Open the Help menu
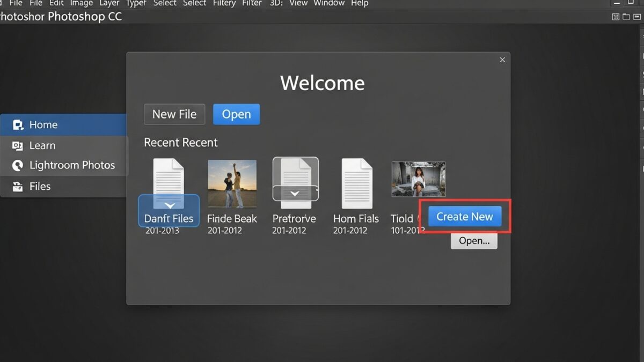The width and height of the screenshot is (644, 362). point(360,3)
